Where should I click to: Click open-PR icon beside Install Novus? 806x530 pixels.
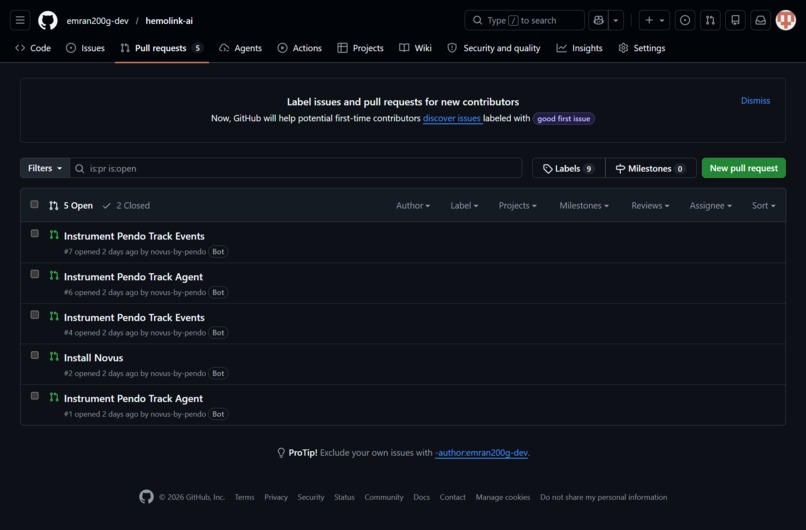coord(54,356)
